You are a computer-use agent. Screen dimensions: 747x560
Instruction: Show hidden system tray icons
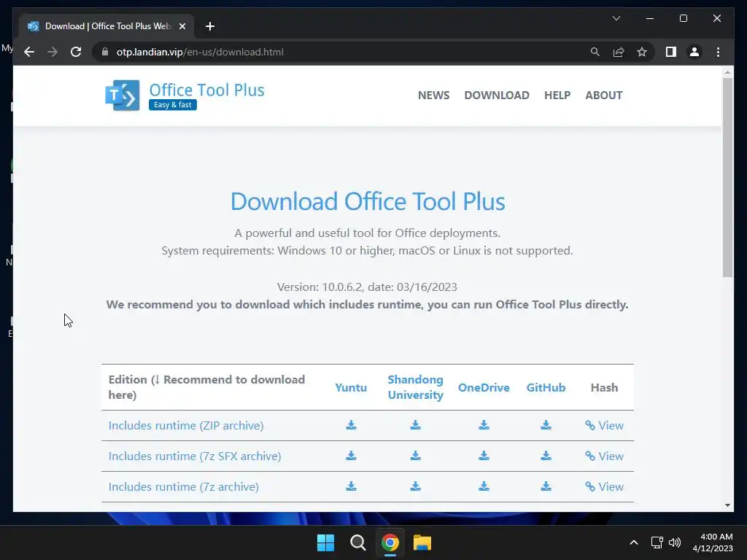click(x=634, y=542)
